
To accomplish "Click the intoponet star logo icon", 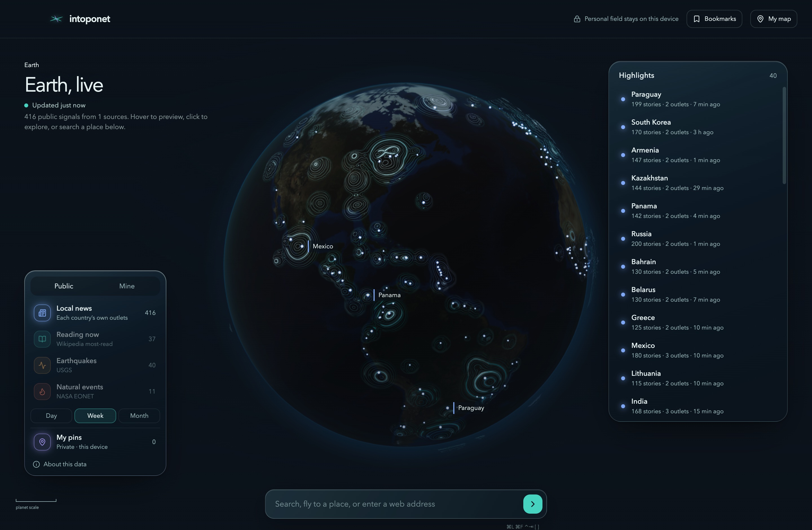I will 56,19.
